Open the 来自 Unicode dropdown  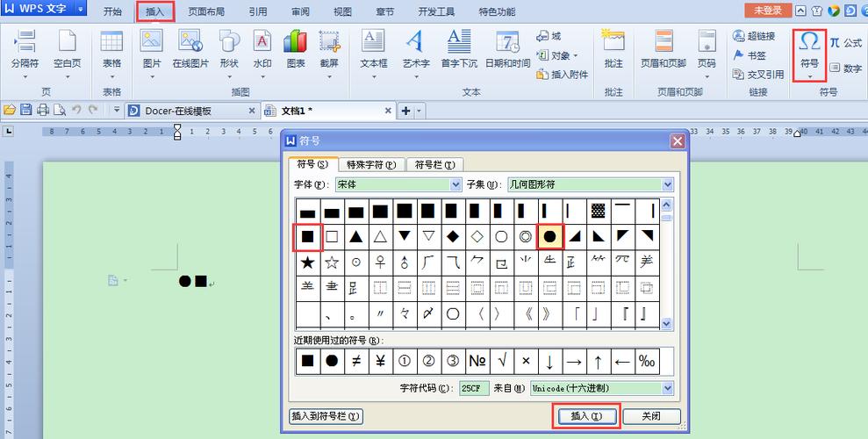pyautogui.click(x=668, y=388)
